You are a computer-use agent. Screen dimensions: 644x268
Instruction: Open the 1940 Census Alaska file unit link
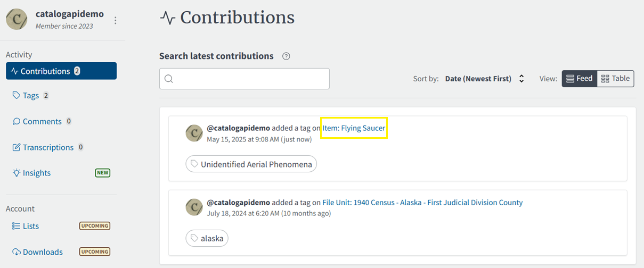point(422,203)
